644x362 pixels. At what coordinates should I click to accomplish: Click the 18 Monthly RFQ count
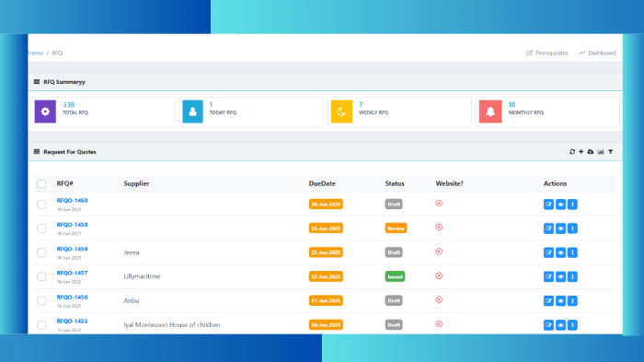[512, 104]
